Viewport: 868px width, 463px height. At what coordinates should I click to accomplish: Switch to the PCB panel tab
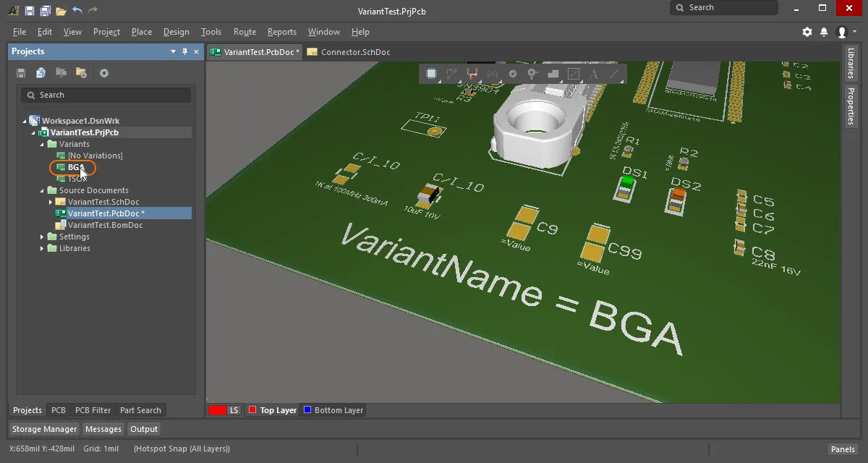[x=59, y=410]
